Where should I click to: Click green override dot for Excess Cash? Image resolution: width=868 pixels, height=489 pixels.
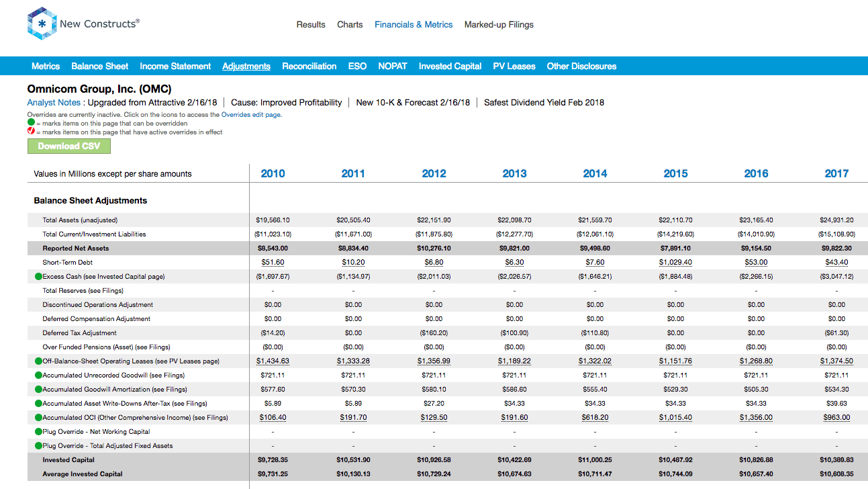coord(38,277)
